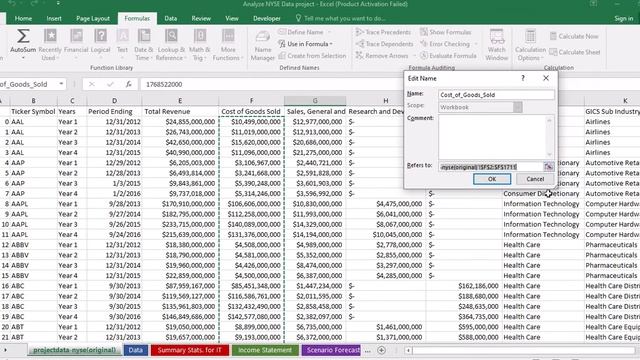Click OK in Edit Name dialog
Image resolution: width=640 pixels, height=360 pixels.
tap(492, 179)
